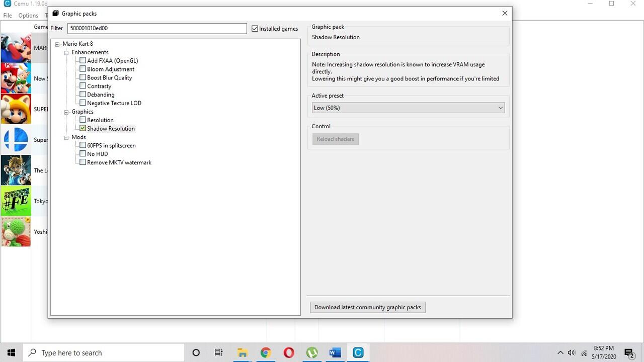
Task: Open the Active preset Low (50%) dropdown
Action: (x=408, y=108)
